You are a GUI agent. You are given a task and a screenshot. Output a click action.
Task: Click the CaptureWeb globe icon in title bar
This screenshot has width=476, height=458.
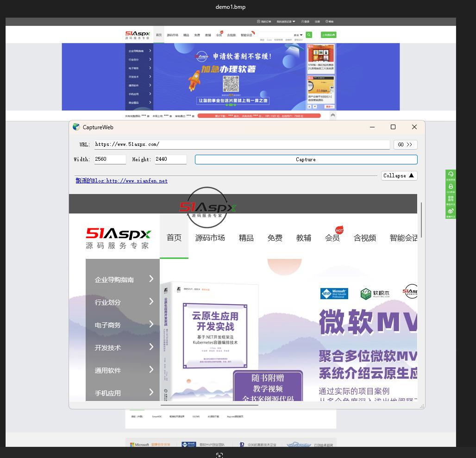(x=76, y=127)
